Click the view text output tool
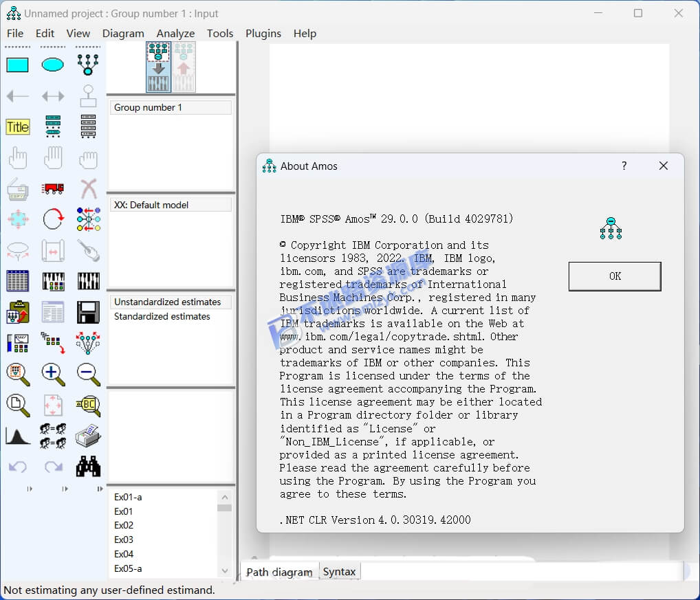Image resolution: width=700 pixels, height=600 pixels. click(x=53, y=312)
